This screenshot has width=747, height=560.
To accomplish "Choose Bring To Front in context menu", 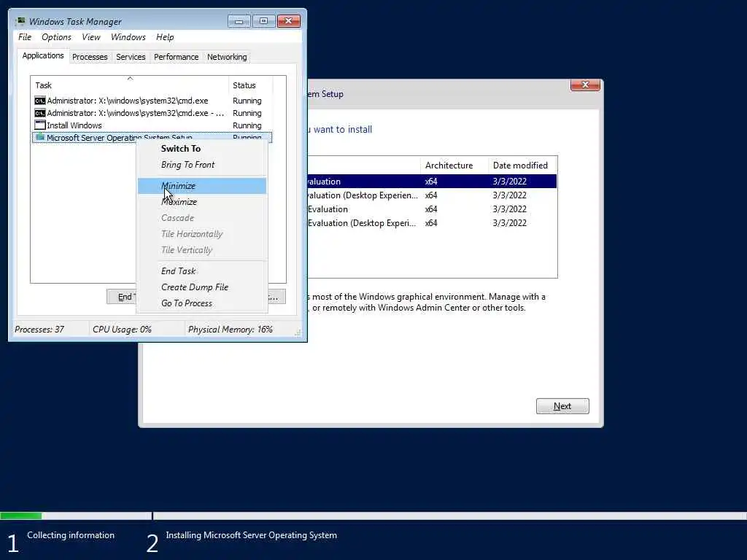I will point(202,165).
